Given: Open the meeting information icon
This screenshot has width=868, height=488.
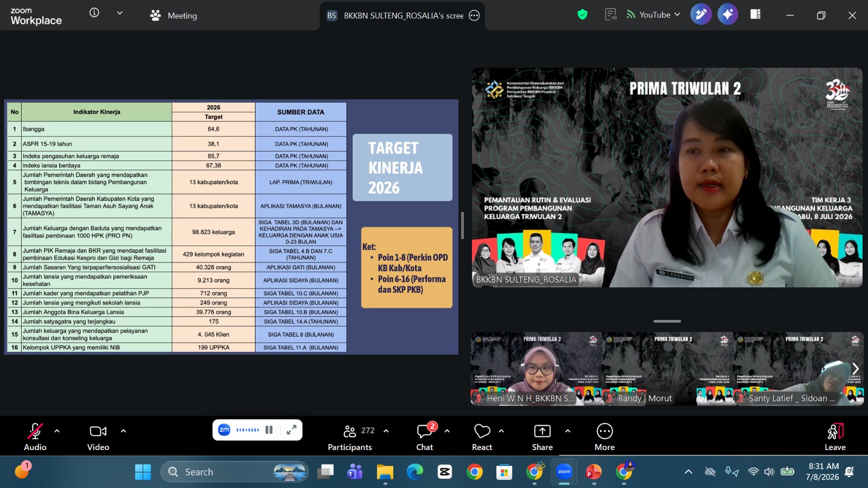Looking at the screenshot, I should pyautogui.click(x=94, y=12).
